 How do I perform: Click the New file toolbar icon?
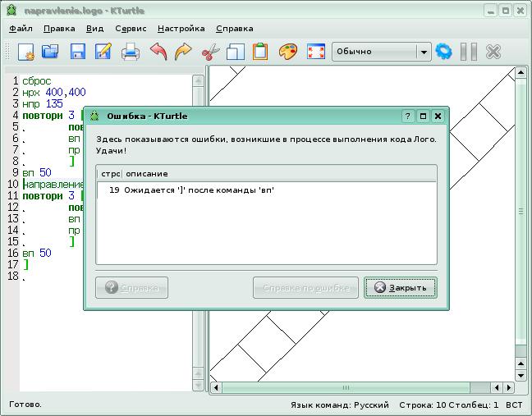[25, 52]
